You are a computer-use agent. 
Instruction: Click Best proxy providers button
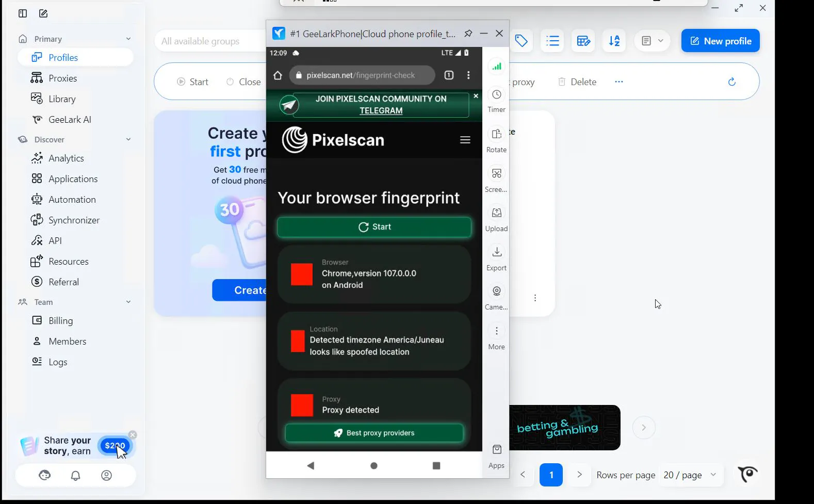(x=374, y=433)
